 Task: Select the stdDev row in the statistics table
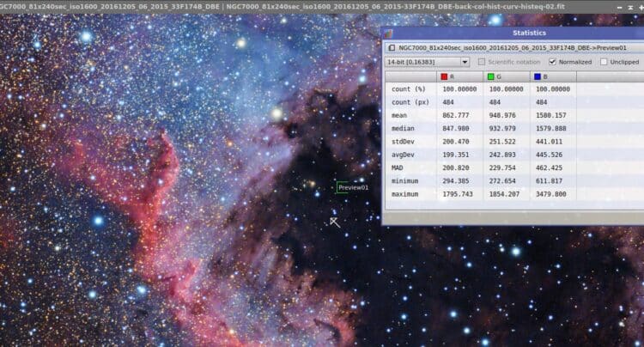513,142
